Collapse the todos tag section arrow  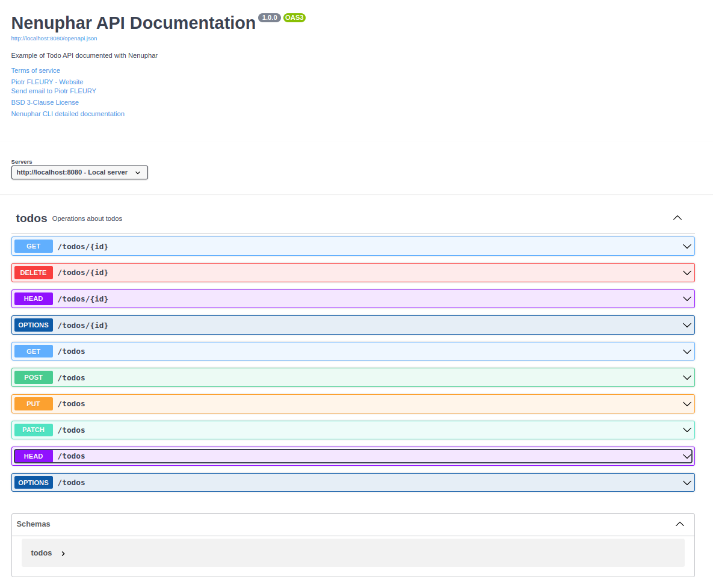(x=677, y=218)
